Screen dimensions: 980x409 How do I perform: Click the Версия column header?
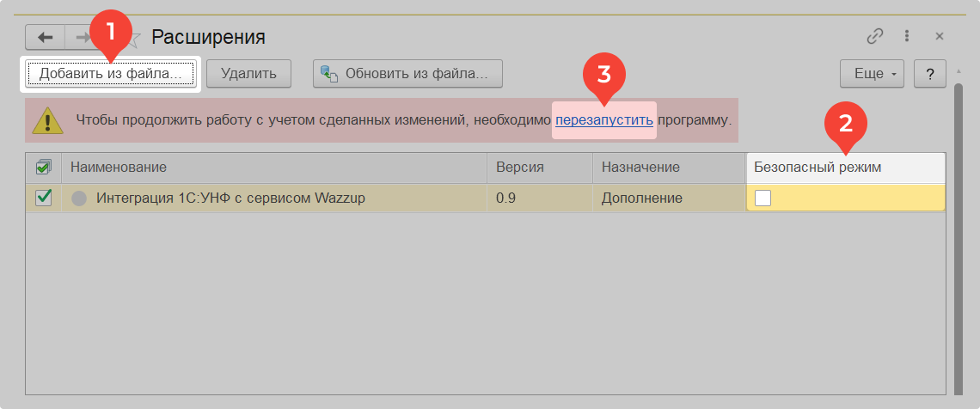pos(539,167)
